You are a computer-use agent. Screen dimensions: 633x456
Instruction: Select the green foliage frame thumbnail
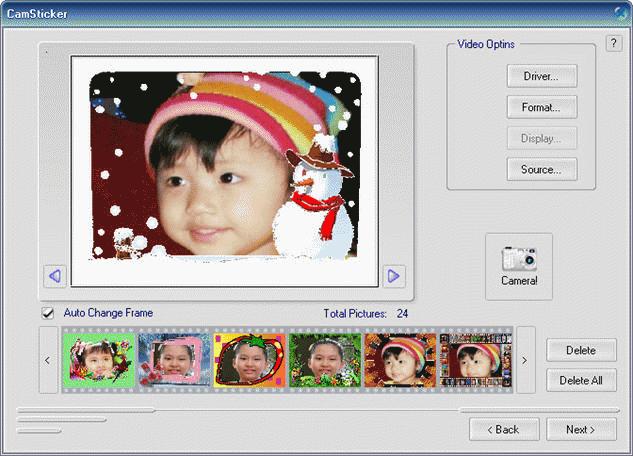coord(325,360)
